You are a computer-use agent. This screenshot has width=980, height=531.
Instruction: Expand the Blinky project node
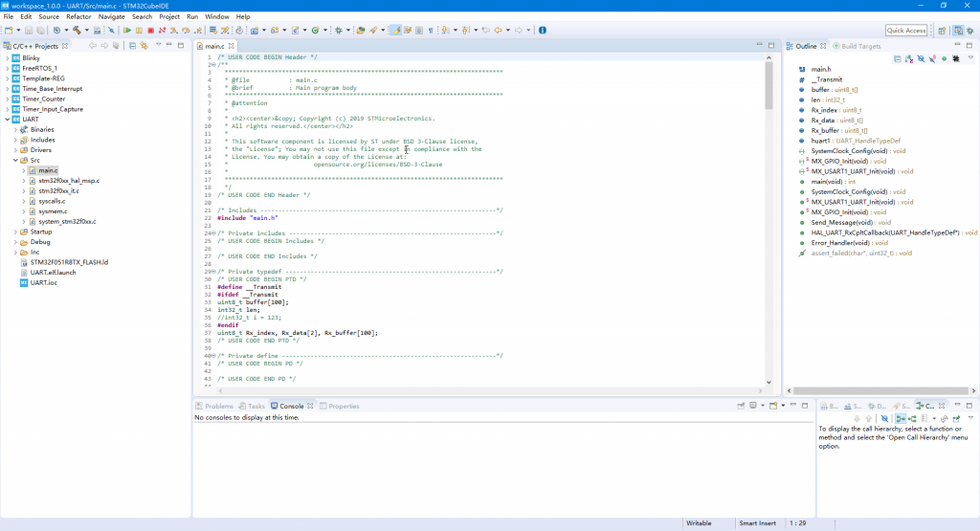pyautogui.click(x=8, y=58)
